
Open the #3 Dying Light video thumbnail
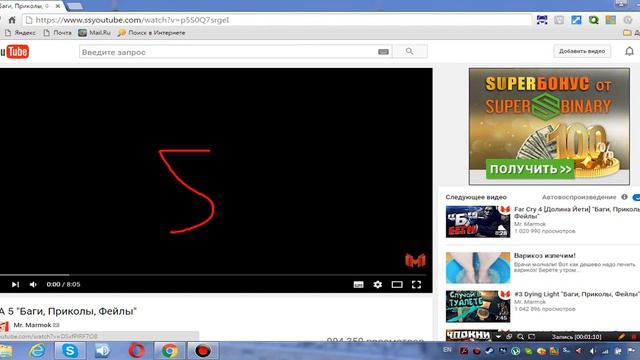click(478, 306)
